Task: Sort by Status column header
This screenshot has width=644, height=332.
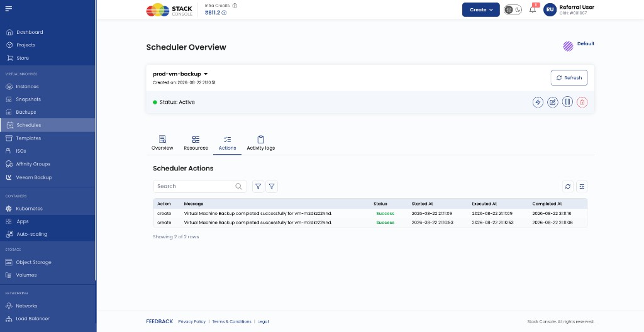Action: pyautogui.click(x=380, y=204)
